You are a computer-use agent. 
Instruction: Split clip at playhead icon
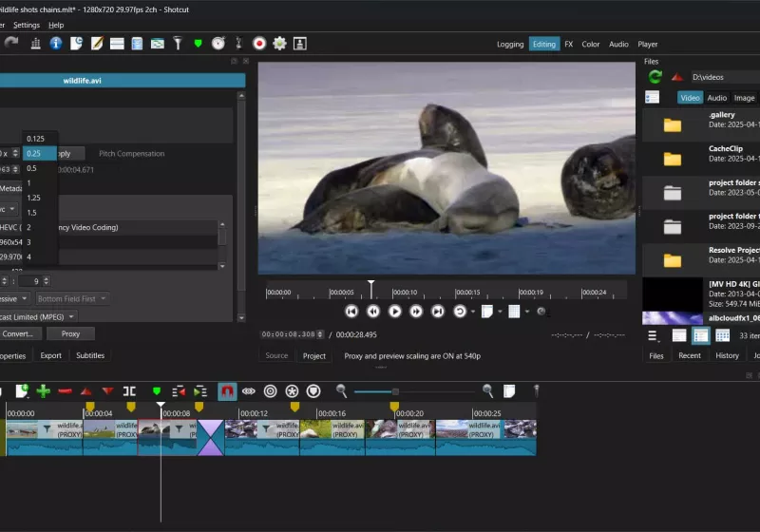[x=129, y=391]
